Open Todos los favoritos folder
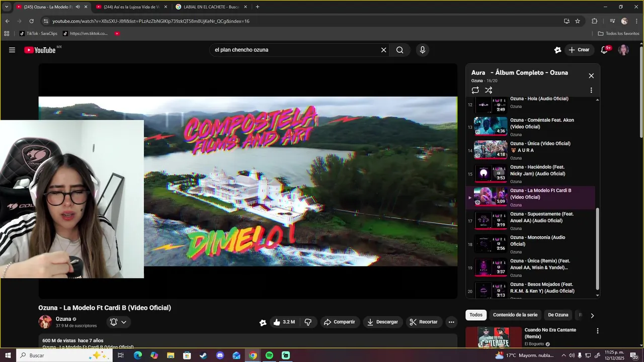Screen dimensions: 644x362 pyautogui.click(x=619, y=34)
